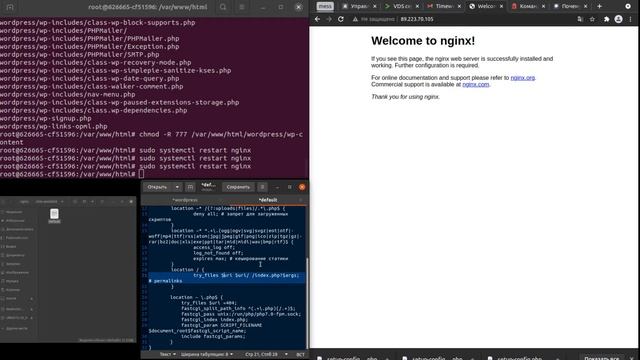This screenshot has width=640, height=360.
Task: Open the Ширина табуляции dropdown
Action: tap(207, 354)
